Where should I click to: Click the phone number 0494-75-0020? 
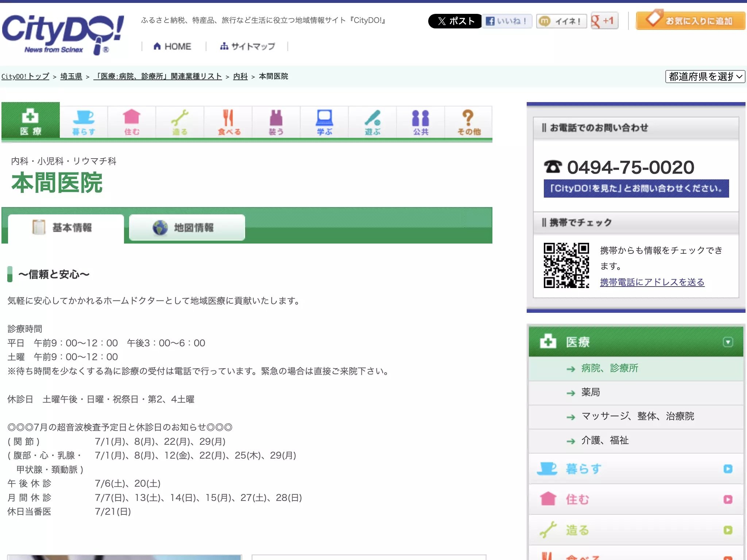[x=630, y=167]
